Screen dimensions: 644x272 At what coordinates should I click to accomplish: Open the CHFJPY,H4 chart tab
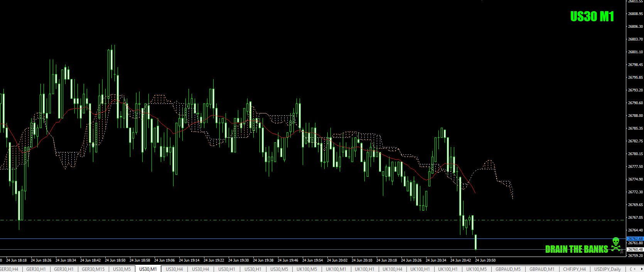574,269
